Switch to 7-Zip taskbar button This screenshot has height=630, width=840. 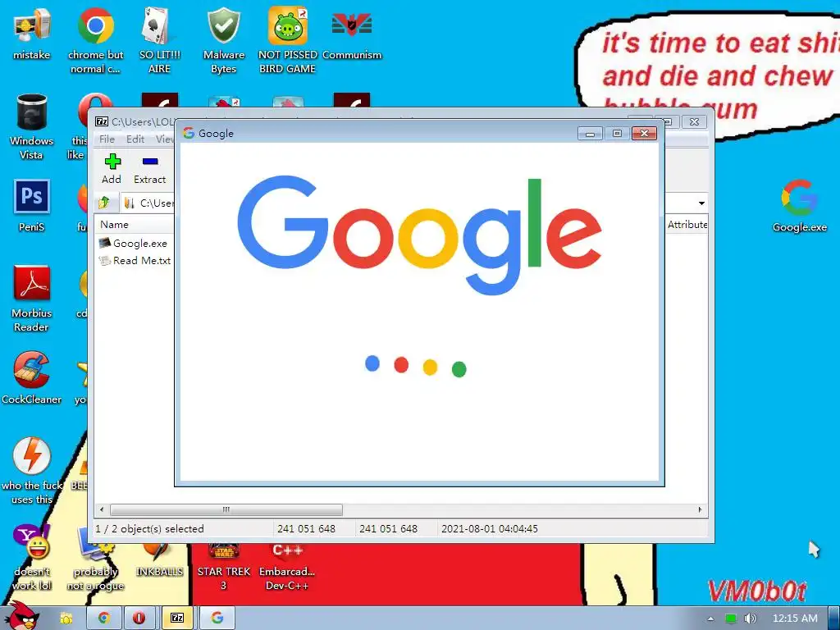pos(177,618)
